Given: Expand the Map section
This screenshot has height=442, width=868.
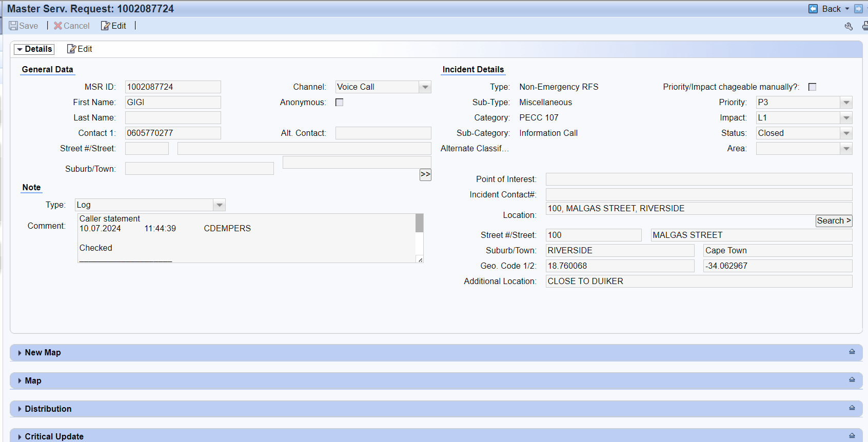Looking at the screenshot, I should [19, 380].
